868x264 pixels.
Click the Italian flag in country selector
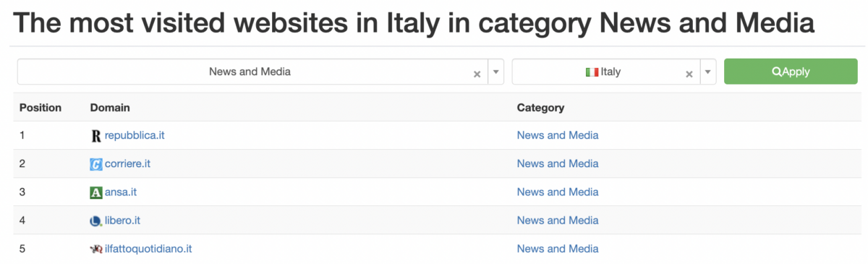592,72
